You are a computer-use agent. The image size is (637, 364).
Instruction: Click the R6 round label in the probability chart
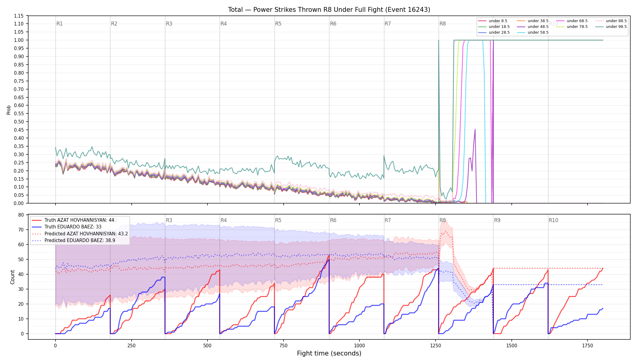[333, 24]
